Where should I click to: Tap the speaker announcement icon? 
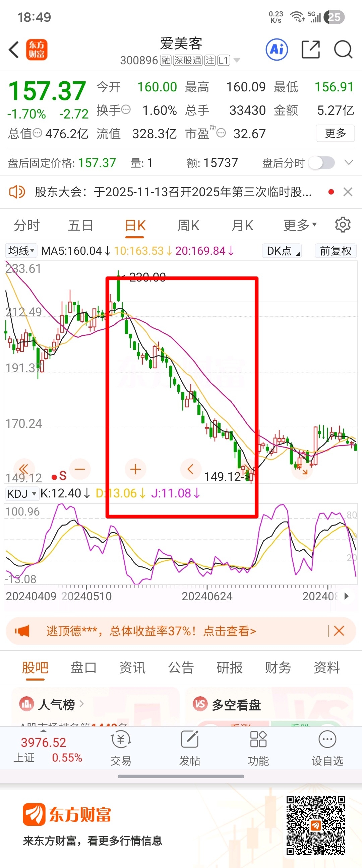17,192
